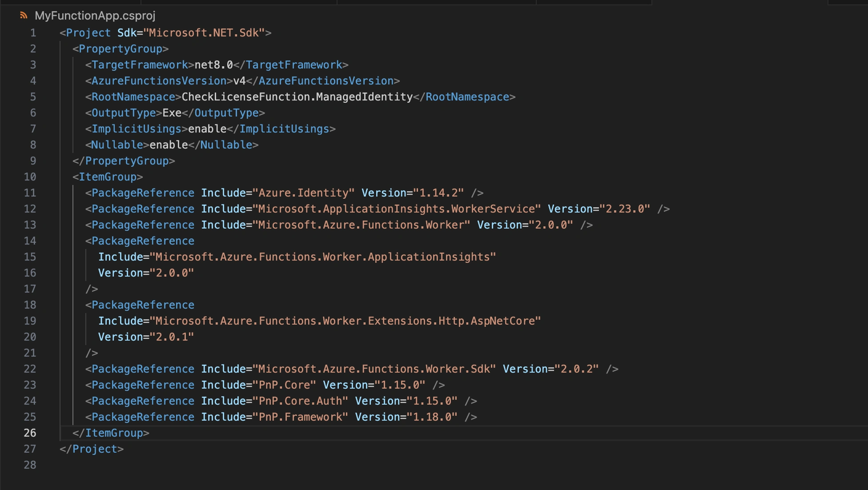868x490 pixels.
Task: Click the Azure.Identity package name
Action: (304, 193)
